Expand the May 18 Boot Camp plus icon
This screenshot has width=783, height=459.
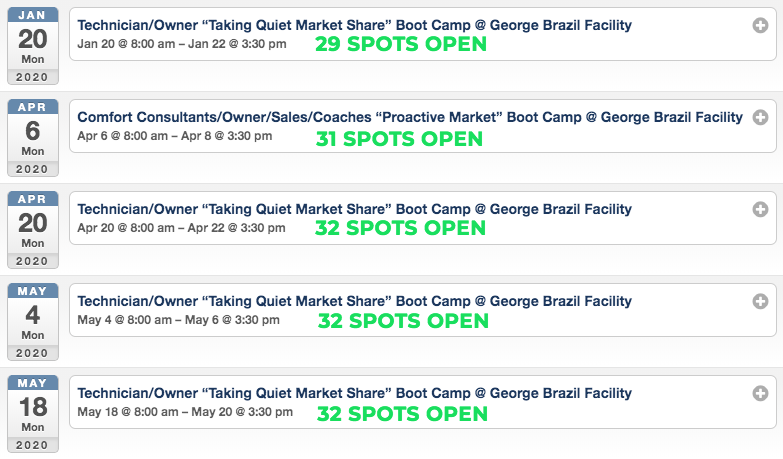[760, 393]
